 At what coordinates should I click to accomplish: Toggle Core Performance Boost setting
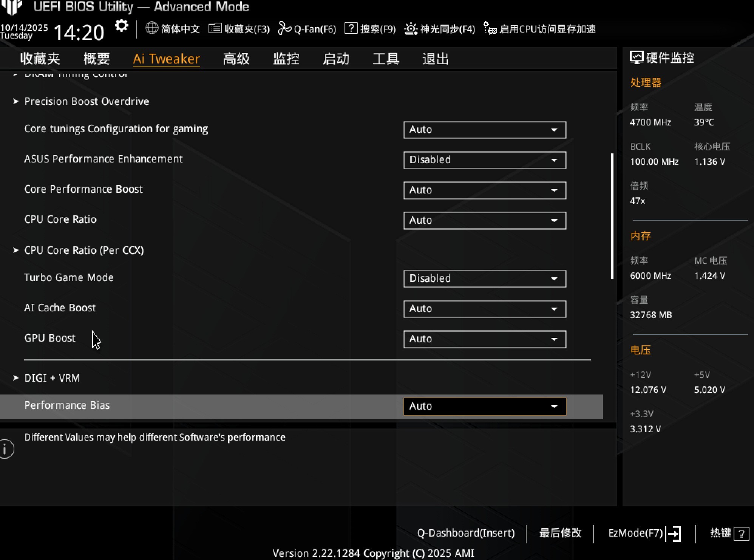point(485,190)
